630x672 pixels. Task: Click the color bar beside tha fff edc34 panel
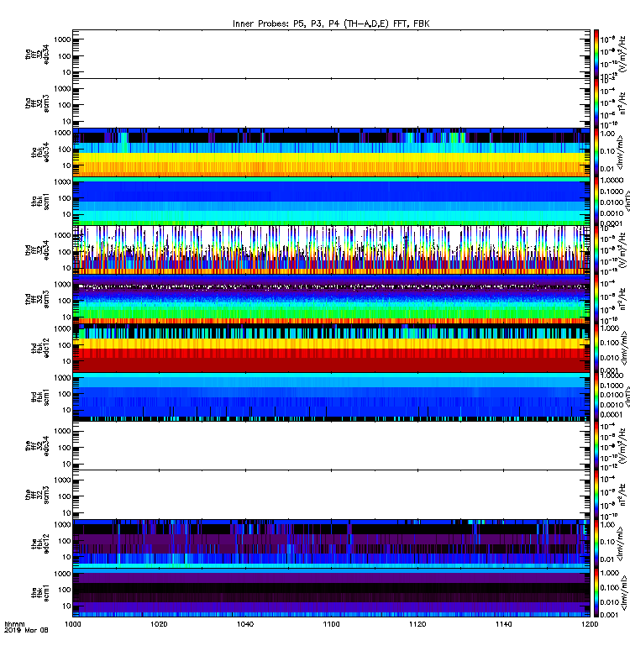click(x=596, y=54)
